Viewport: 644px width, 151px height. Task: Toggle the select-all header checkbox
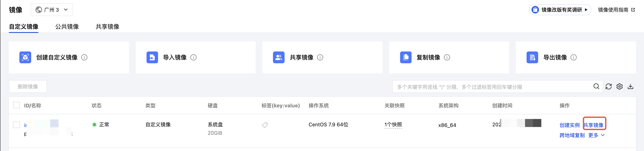pos(16,105)
